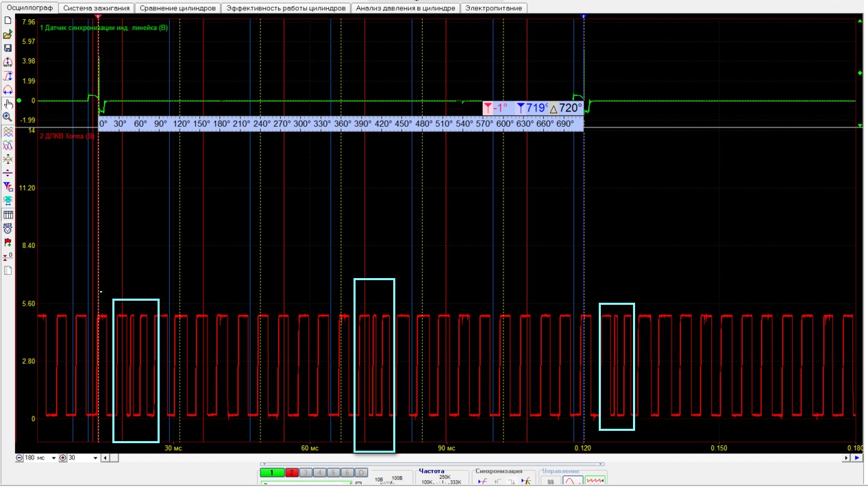Screen dimensions: 868x487
Task: Toggle channel 2 red button
Action: [x=293, y=473]
